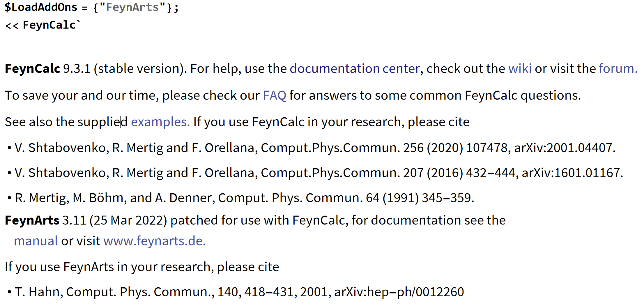The image size is (644, 308).
Task: Click the bold FeynArts version heading
Action: [x=32, y=220]
